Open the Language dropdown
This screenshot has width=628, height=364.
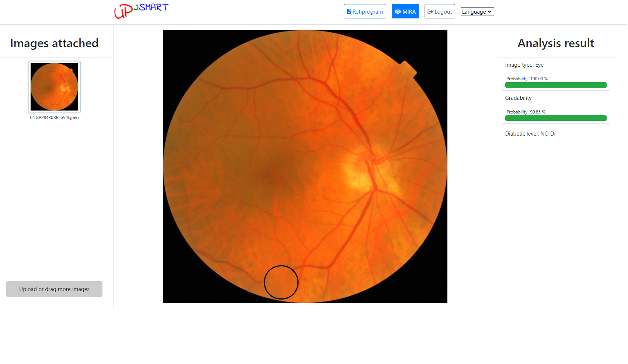(477, 12)
